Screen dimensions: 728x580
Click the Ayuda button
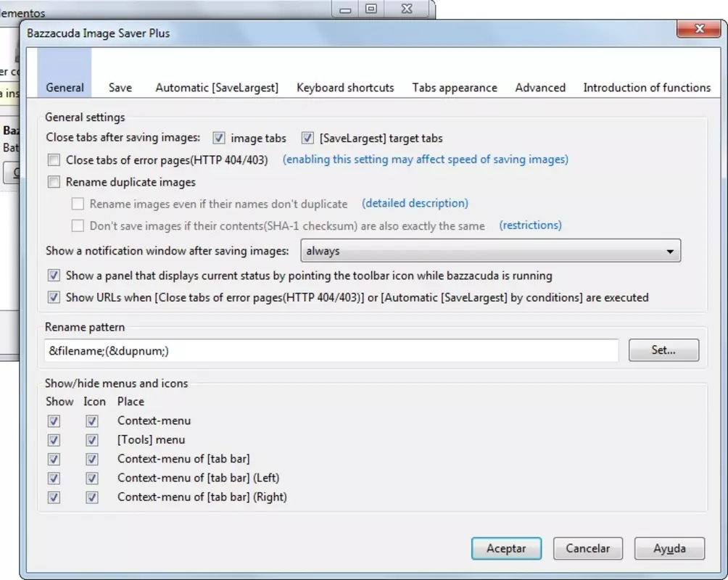669,548
